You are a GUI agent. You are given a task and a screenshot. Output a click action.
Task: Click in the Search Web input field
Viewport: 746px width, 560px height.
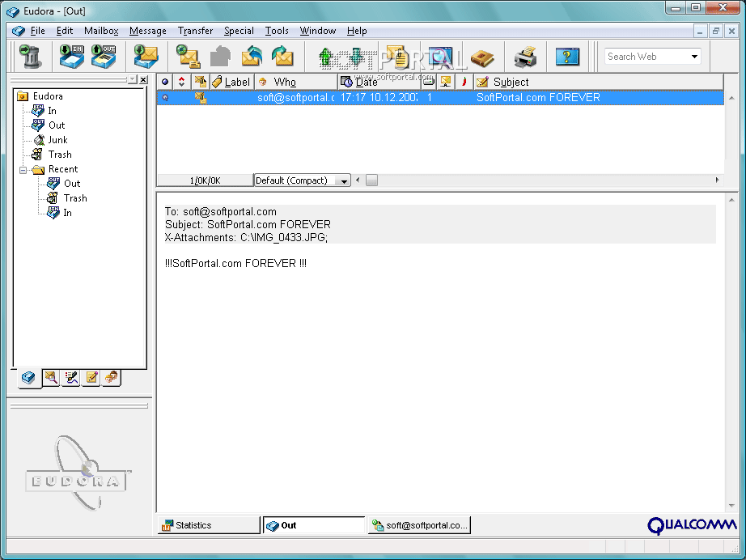(646, 57)
